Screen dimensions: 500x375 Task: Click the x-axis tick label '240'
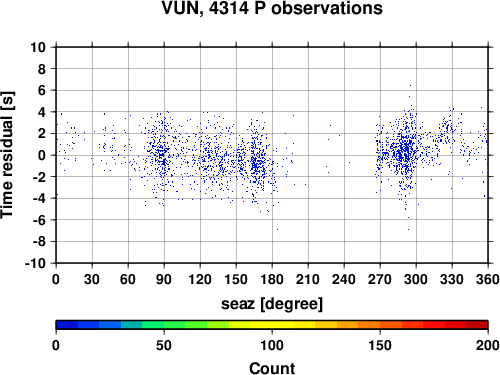click(344, 279)
